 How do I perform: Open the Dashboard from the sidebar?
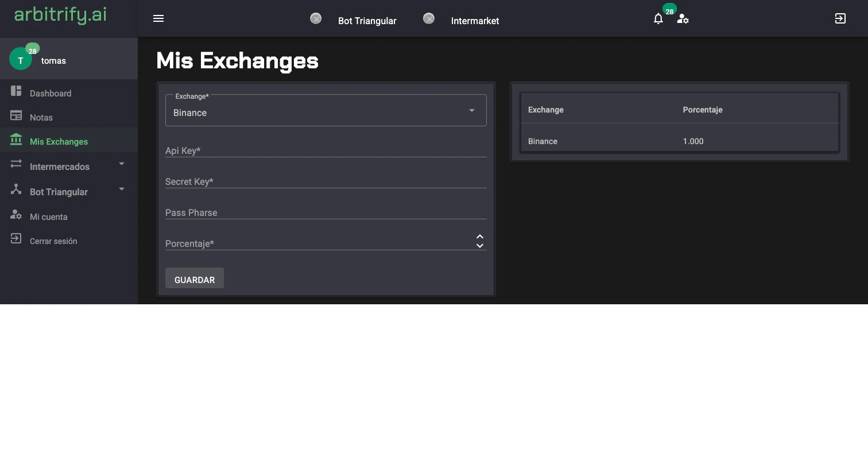(x=51, y=92)
